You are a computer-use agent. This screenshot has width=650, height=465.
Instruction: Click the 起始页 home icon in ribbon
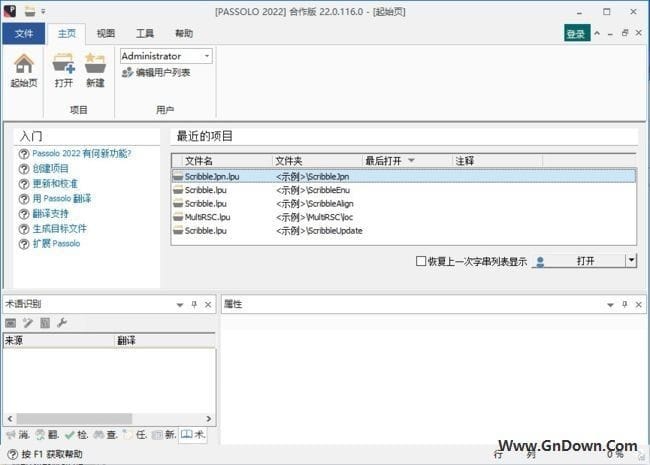[24, 64]
